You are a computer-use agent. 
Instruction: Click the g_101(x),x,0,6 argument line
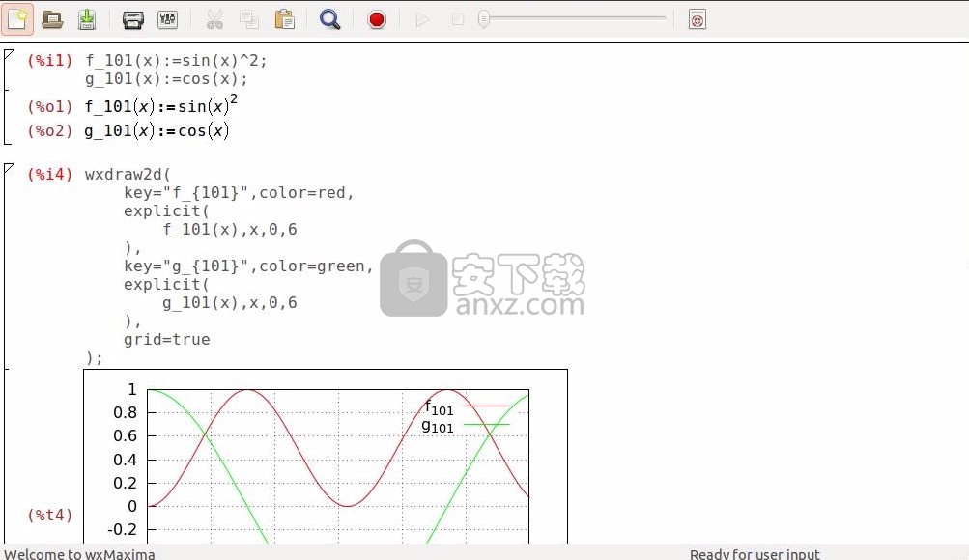coord(230,303)
